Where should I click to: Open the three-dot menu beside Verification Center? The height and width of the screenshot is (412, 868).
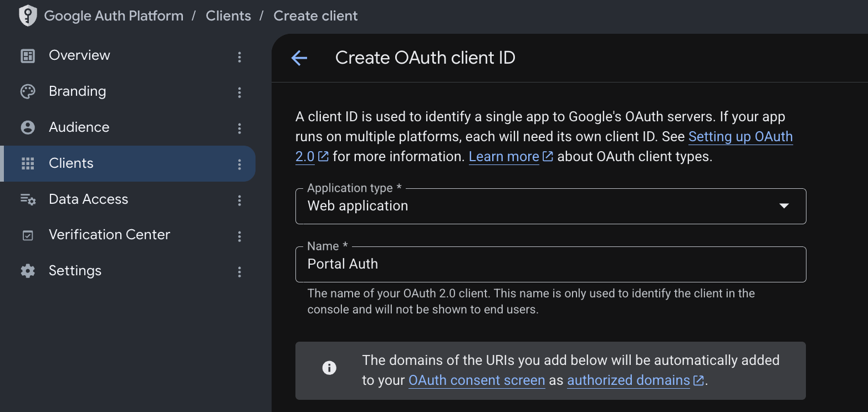pyautogui.click(x=239, y=236)
